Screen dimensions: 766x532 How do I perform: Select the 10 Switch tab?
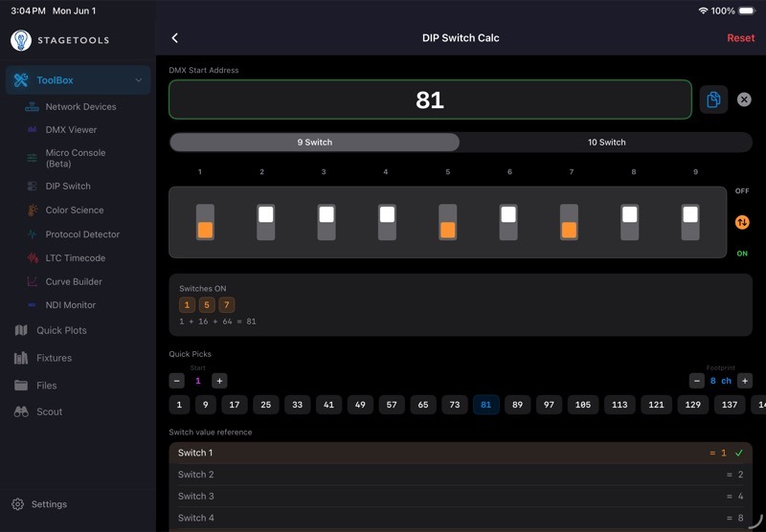pyautogui.click(x=606, y=142)
